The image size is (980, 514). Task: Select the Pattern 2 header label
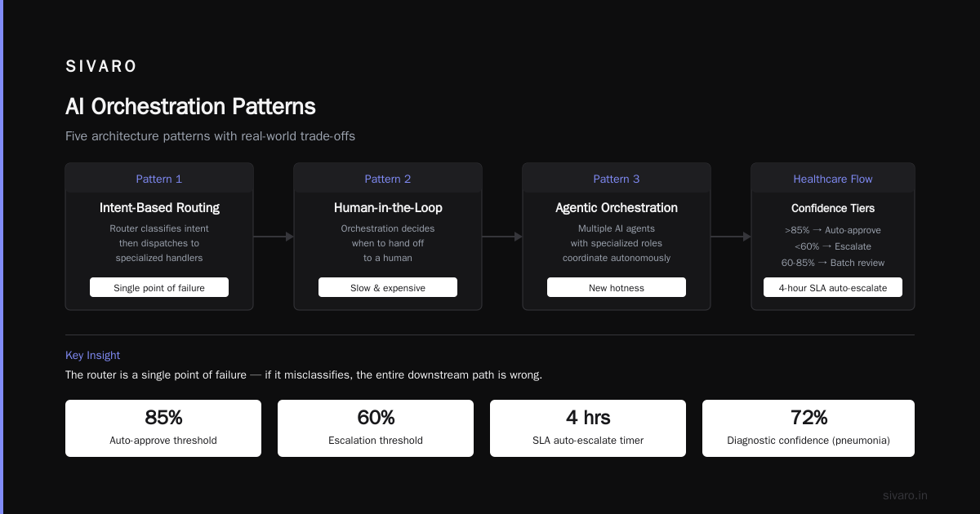click(388, 179)
